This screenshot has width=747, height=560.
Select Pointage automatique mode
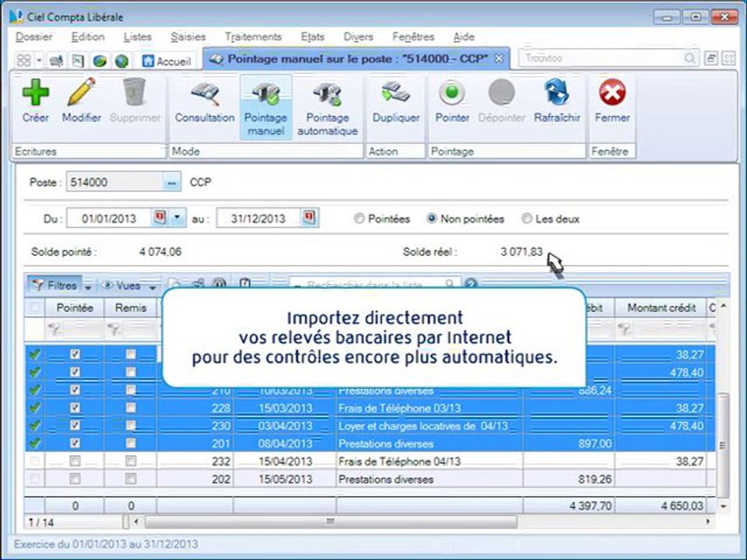click(x=328, y=109)
